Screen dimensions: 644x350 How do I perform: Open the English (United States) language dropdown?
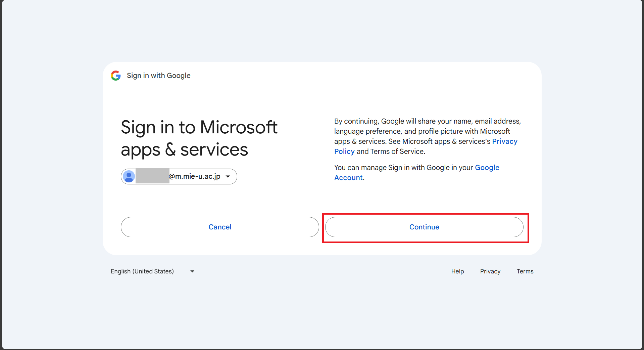[x=153, y=271]
